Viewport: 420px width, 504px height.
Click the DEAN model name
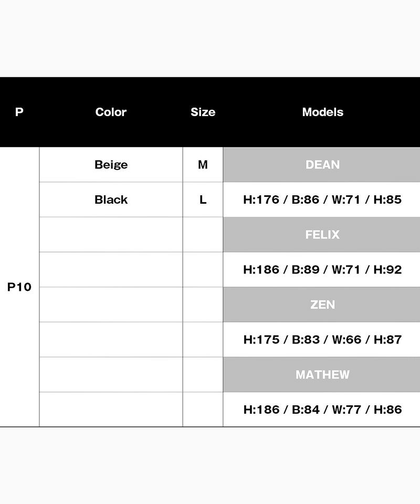click(322, 165)
